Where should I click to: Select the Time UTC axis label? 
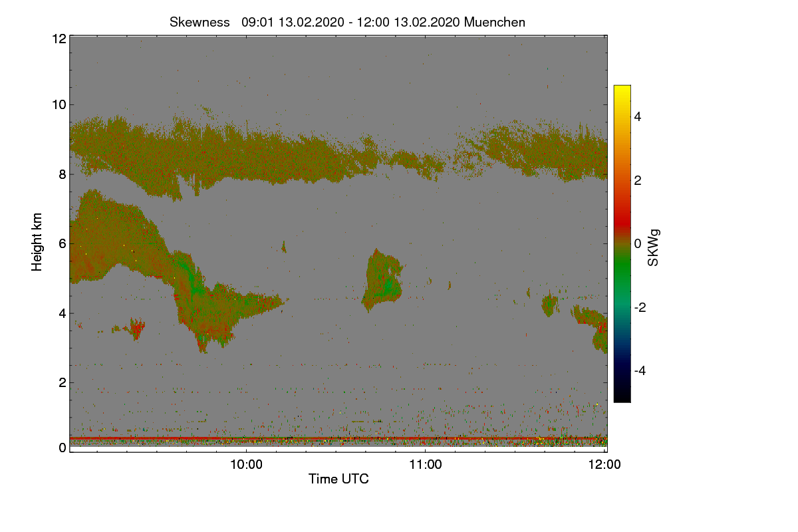click(x=338, y=479)
